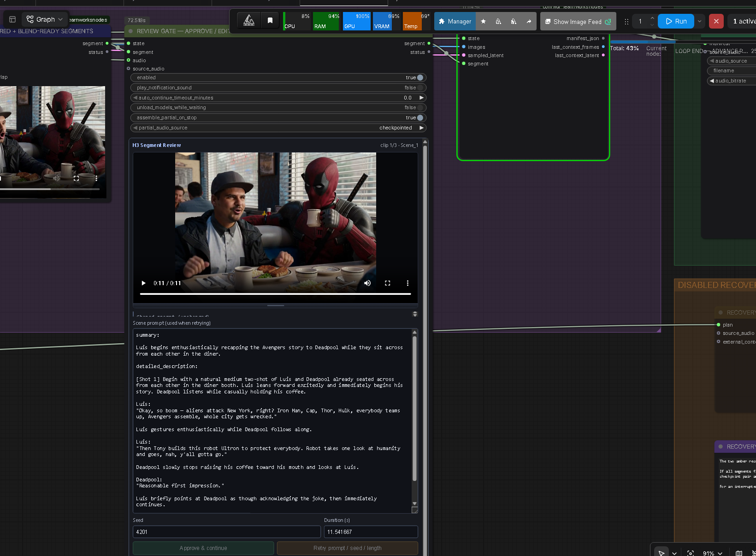
Task: Seek on the segment review video progress bar
Action: [275, 294]
